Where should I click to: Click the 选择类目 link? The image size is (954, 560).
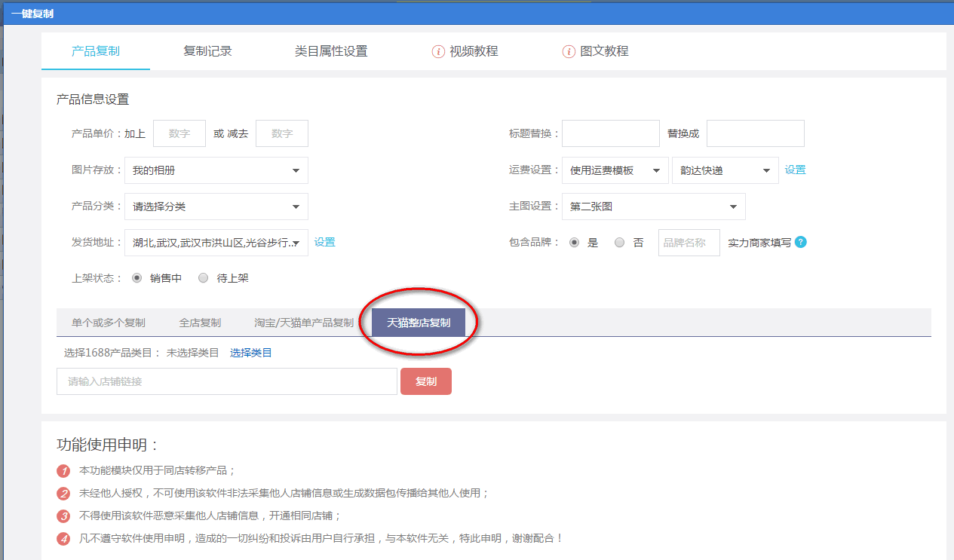[x=251, y=353]
